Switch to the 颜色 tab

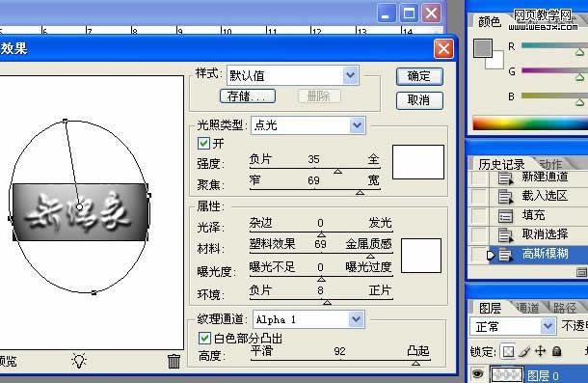(490, 21)
